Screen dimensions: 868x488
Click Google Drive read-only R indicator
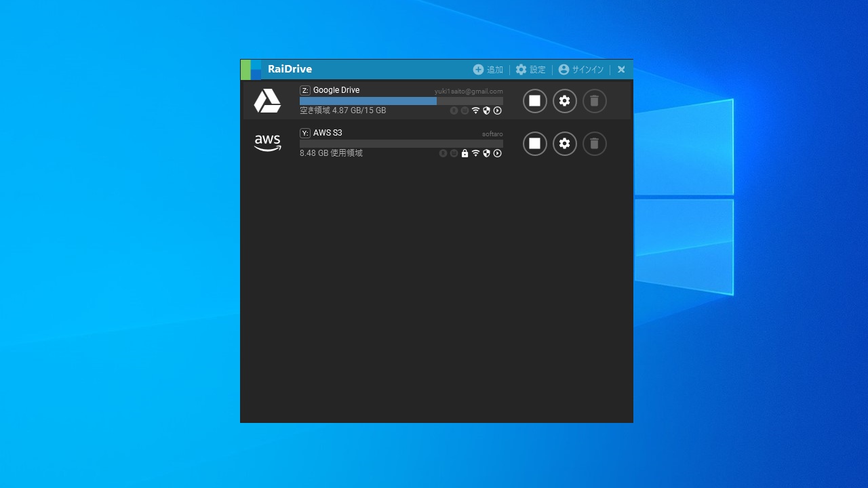click(454, 110)
